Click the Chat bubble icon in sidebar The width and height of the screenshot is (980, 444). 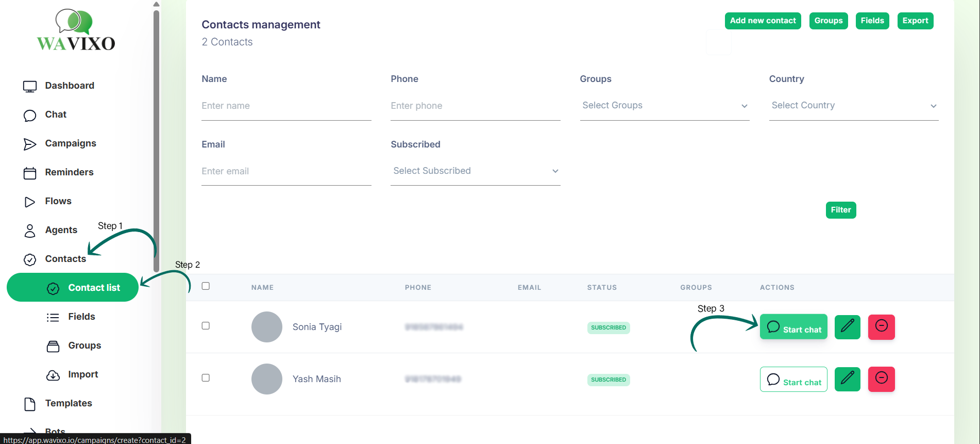30,115
